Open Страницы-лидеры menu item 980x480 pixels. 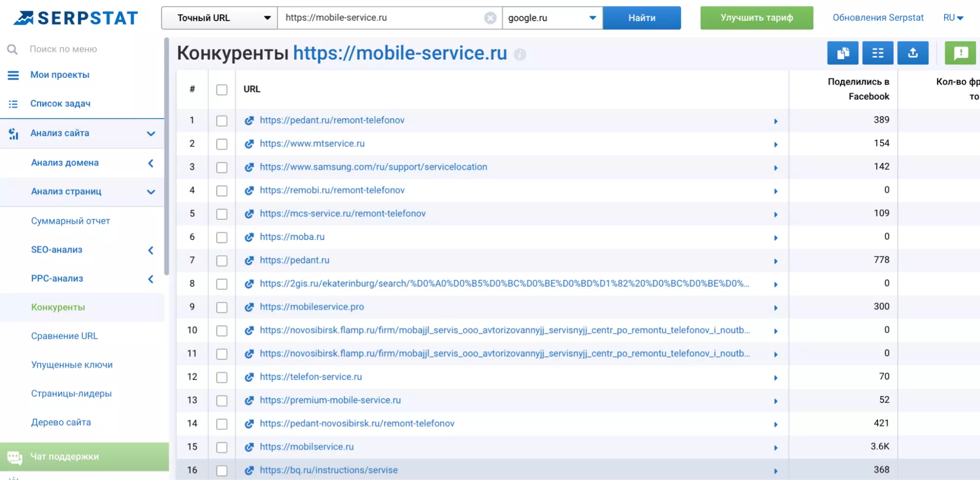coord(72,393)
